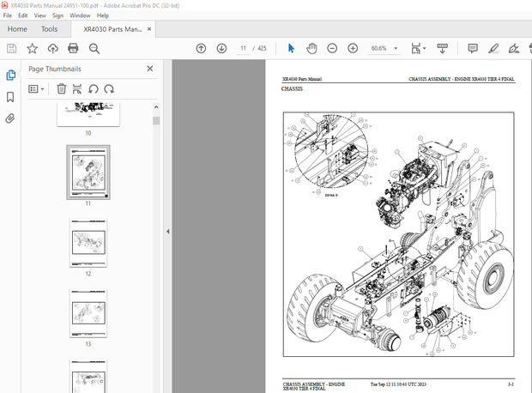
Task: Activate the Hand pan tool
Action: coord(310,49)
